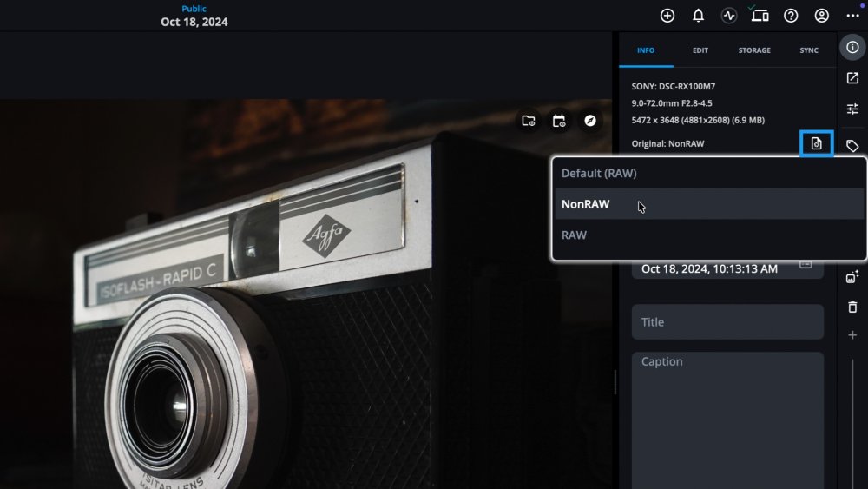Click the original file selector icon

(x=817, y=143)
